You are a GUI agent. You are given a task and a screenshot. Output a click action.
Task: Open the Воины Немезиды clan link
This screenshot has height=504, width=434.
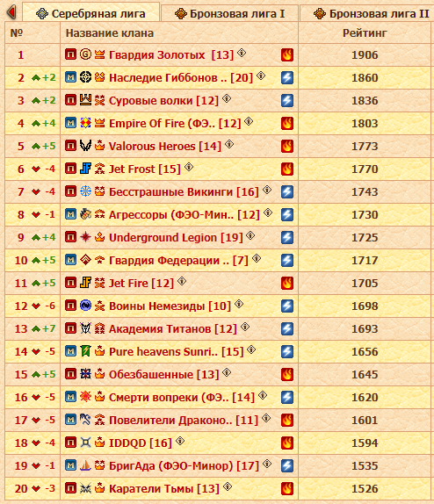coord(170,306)
